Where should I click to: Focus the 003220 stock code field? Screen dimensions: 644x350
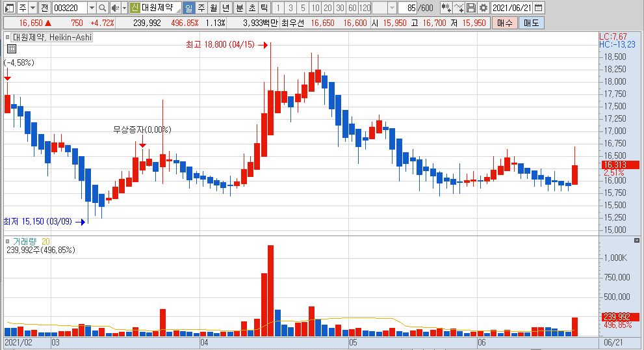70,7
